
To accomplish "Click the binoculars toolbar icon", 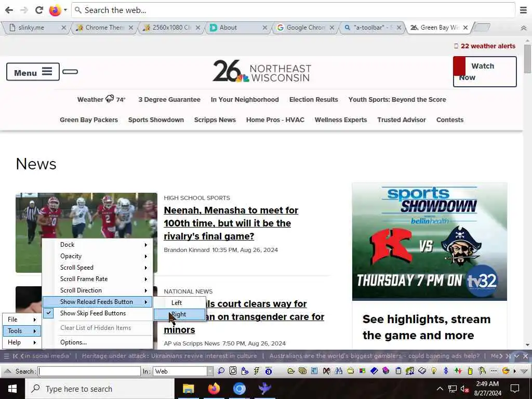I will [x=338, y=371].
